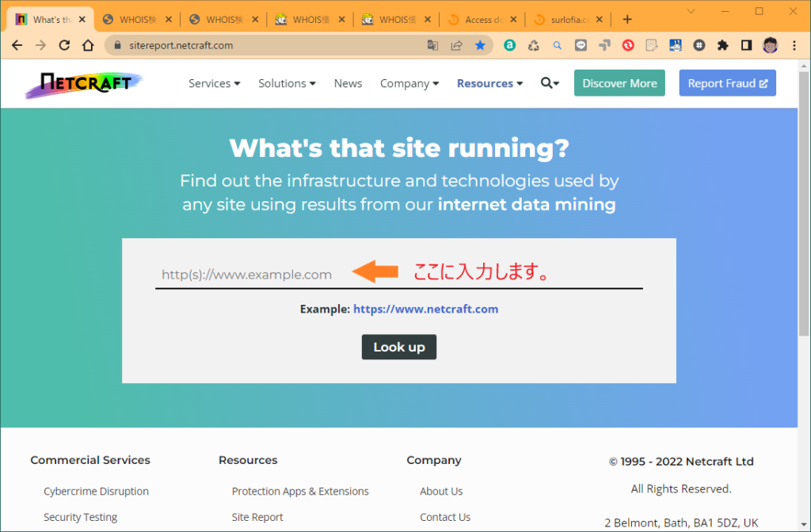The width and height of the screenshot is (811, 532).
Task: Open the extensions puzzle-piece icon
Action: point(723,45)
